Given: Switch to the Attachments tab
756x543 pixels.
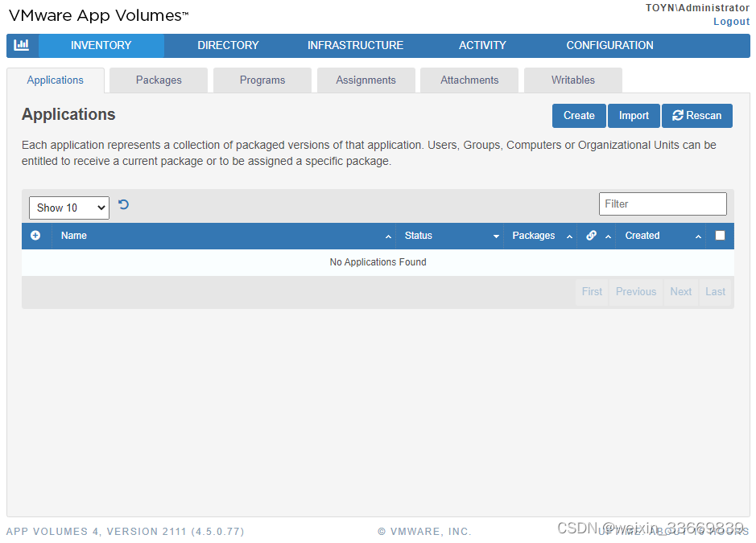Looking at the screenshot, I should [469, 80].
